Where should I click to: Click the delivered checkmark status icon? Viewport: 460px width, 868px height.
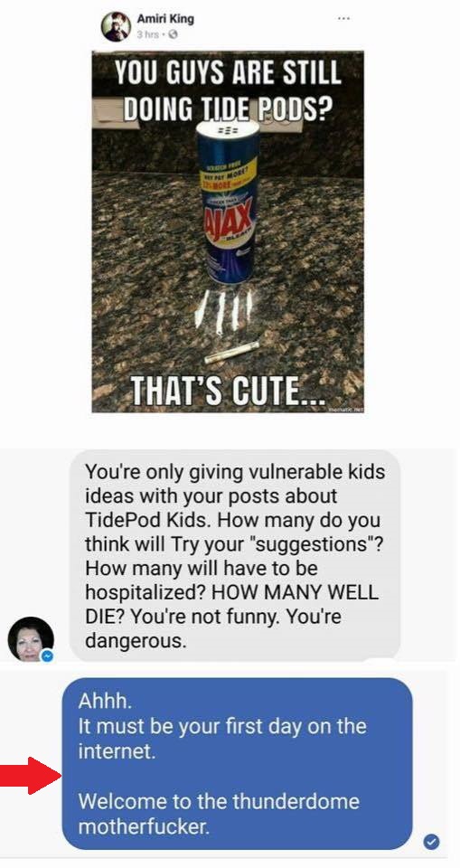click(x=431, y=842)
